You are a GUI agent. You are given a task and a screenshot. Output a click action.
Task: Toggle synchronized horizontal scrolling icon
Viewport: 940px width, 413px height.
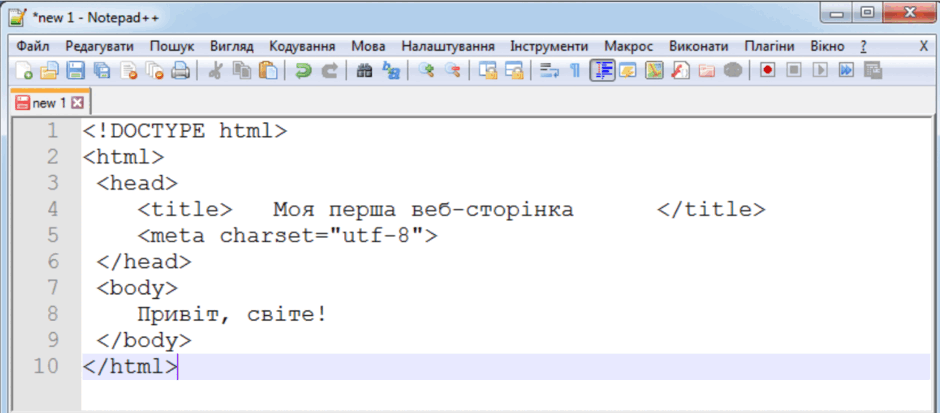pyautogui.click(x=514, y=71)
